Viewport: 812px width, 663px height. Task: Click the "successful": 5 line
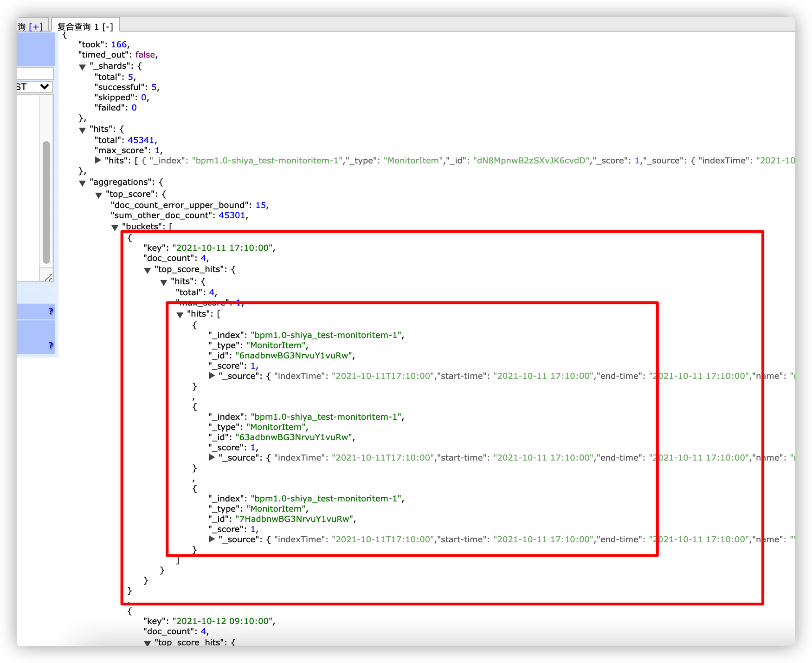(127, 87)
